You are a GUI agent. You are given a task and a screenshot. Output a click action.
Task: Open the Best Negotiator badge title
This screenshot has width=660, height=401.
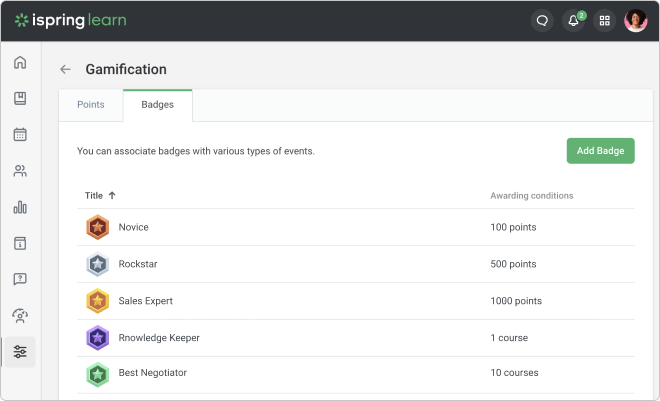click(x=153, y=373)
